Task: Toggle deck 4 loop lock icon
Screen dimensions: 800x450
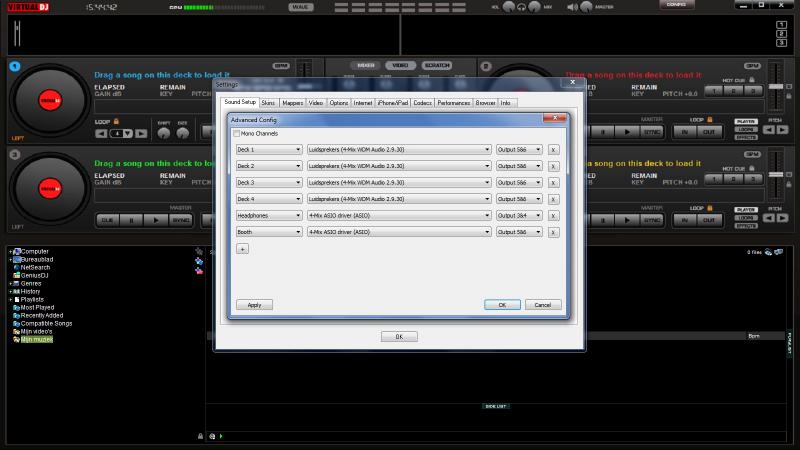Action: (x=709, y=208)
